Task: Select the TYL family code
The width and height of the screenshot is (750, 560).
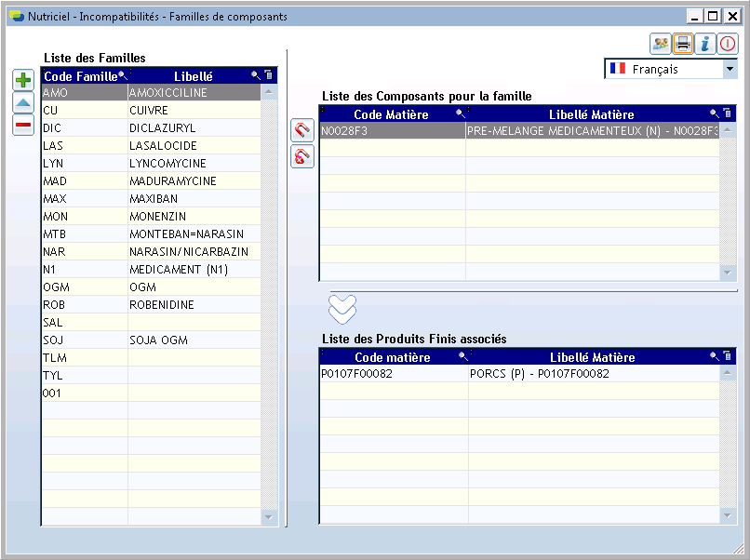Action: click(85, 376)
